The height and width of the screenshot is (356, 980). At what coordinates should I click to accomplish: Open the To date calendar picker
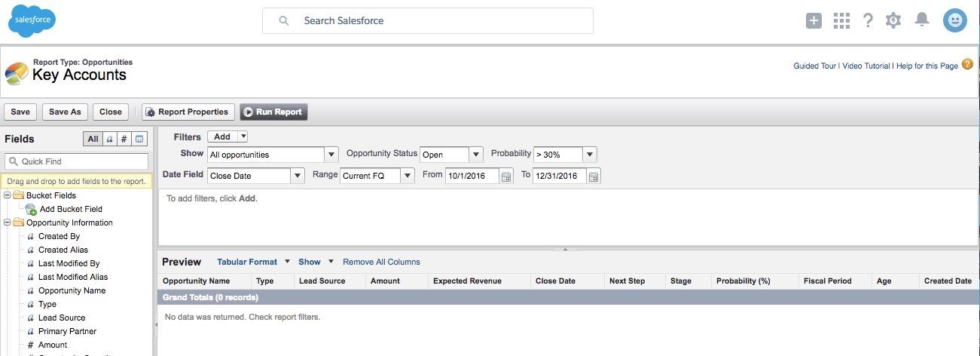[594, 176]
